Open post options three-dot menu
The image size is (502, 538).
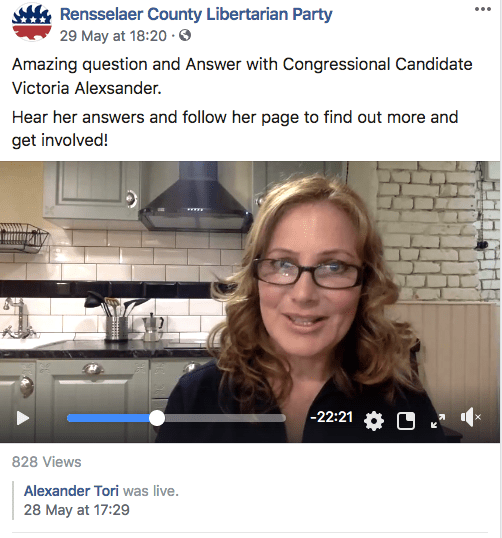(x=483, y=9)
